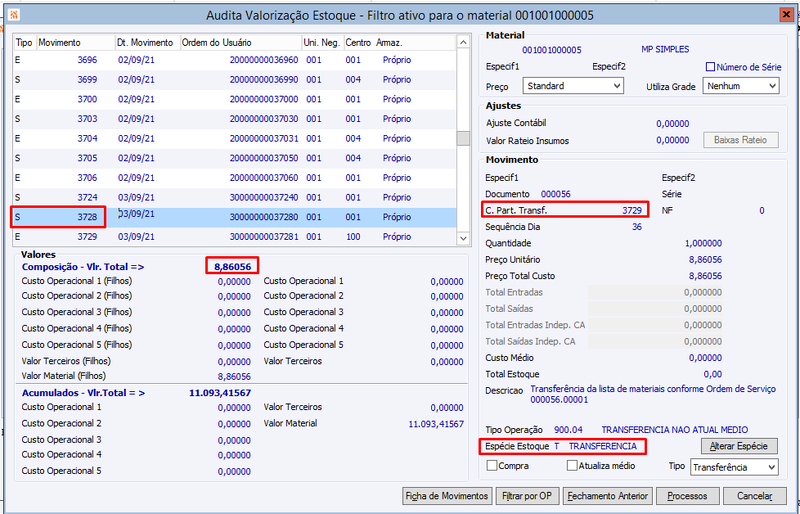Viewport: 800px width, 514px height.
Task: Select movement row 3729
Action: (234, 237)
